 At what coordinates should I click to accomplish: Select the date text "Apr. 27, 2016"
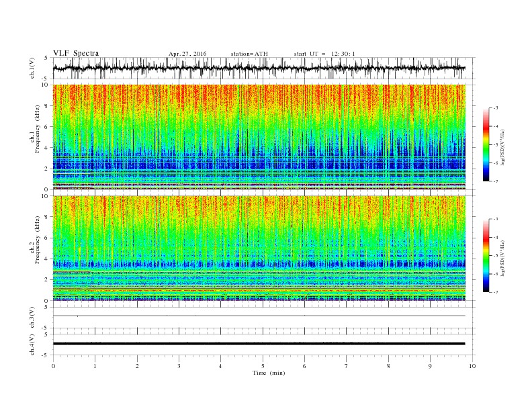(x=187, y=54)
